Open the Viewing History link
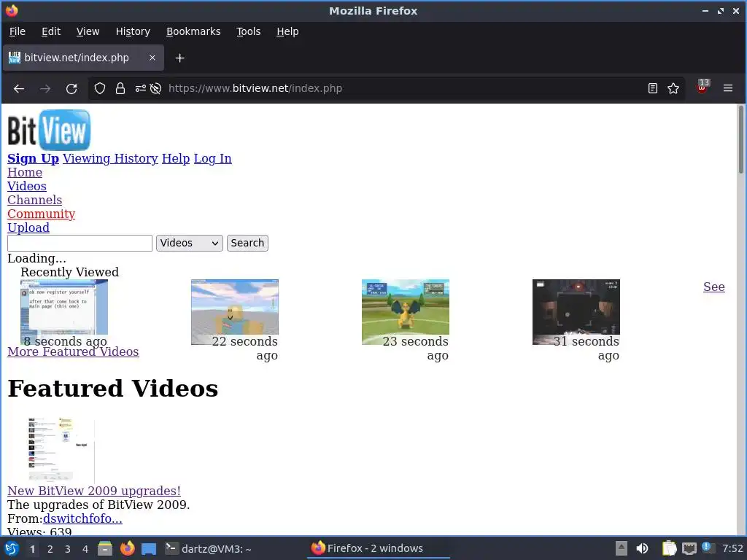Viewport: 747px width, 560px height. point(110,158)
